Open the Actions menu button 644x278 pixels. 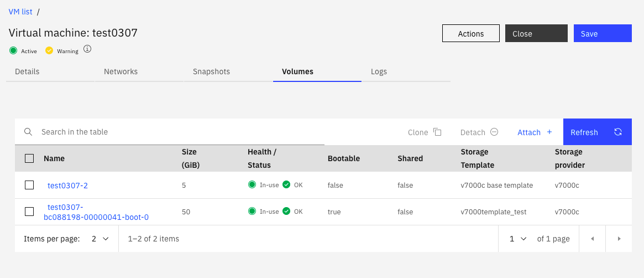pyautogui.click(x=470, y=33)
